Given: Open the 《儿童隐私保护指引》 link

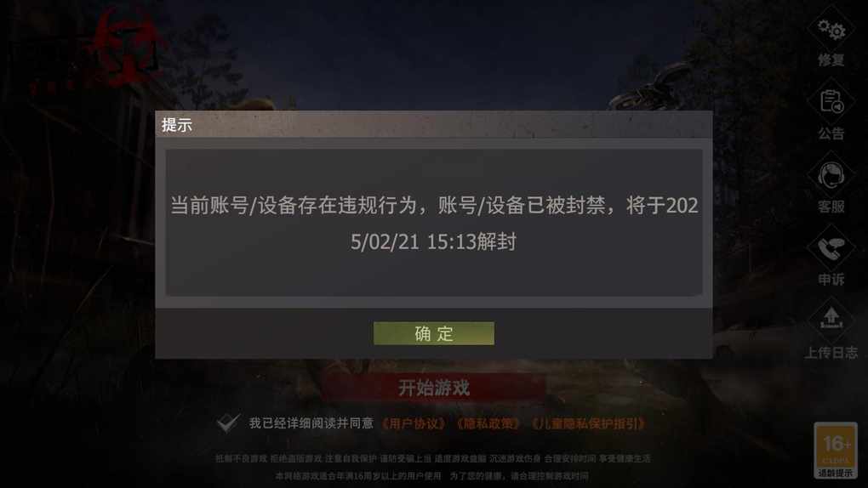Looking at the screenshot, I should (588, 424).
